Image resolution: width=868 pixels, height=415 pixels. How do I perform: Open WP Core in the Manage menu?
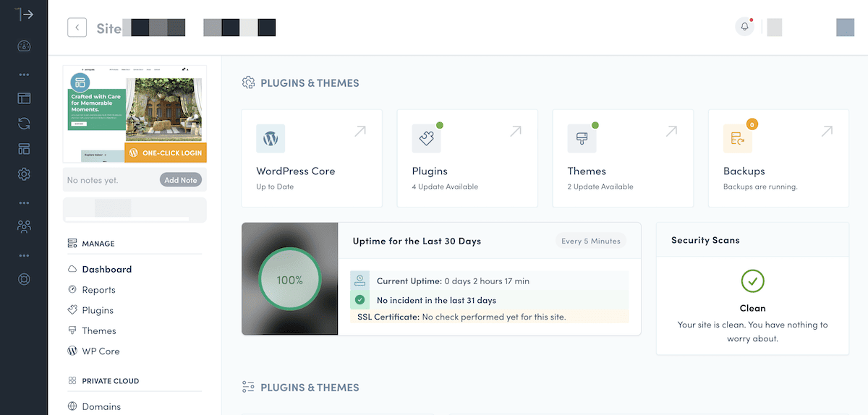(x=101, y=351)
